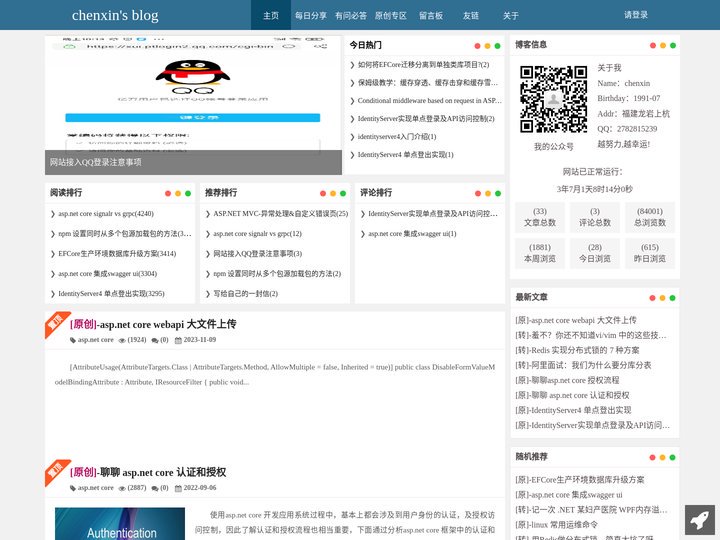Image resolution: width=720 pixels, height=540 pixels.
Task: Click the 本周浏览 (1881) stat box
Action: point(540,253)
